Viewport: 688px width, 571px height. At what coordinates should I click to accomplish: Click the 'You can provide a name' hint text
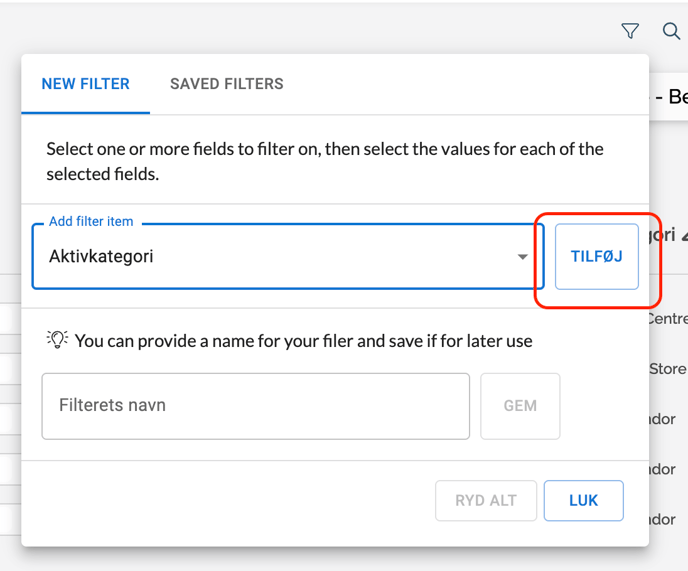click(x=303, y=341)
